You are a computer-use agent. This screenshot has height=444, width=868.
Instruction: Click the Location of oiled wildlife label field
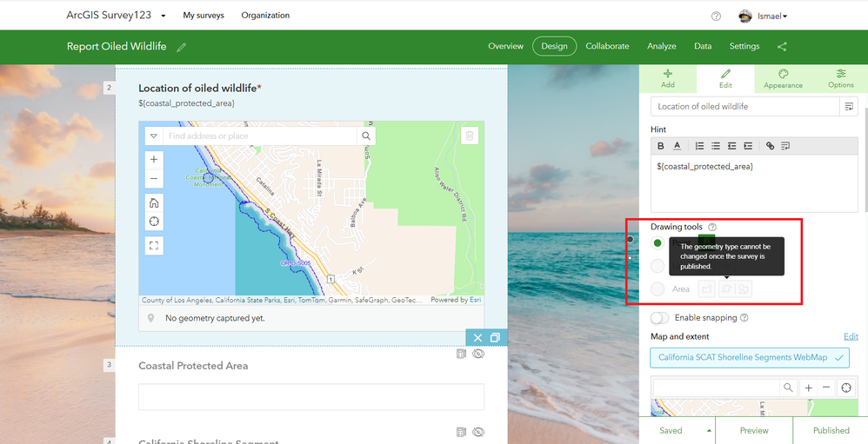pyautogui.click(x=745, y=107)
